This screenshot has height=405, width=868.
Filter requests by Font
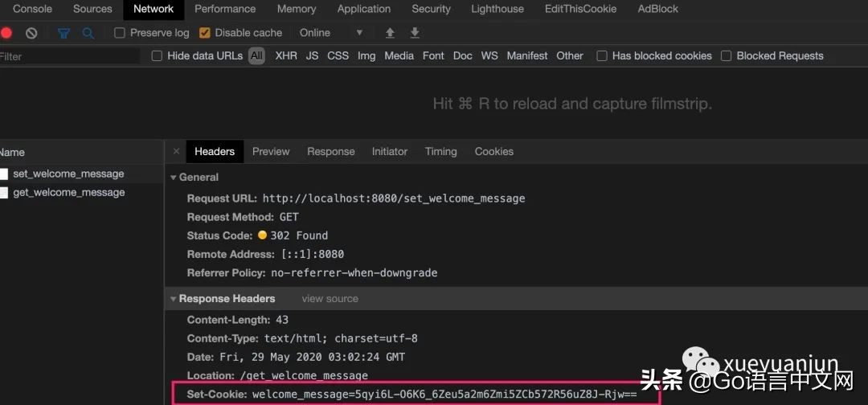click(x=433, y=56)
